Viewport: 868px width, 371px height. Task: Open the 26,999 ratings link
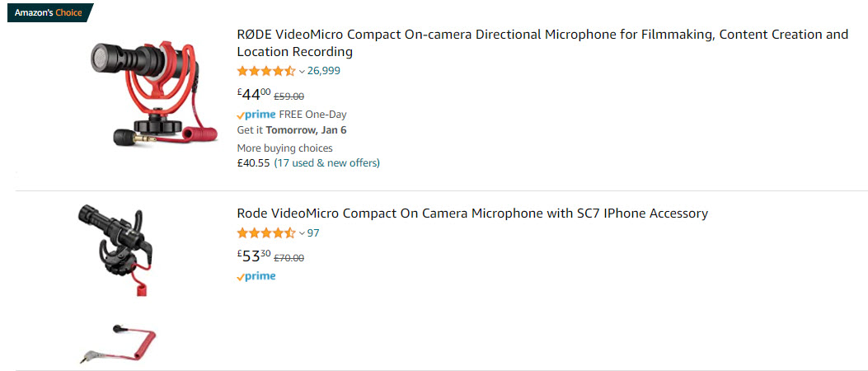click(324, 71)
